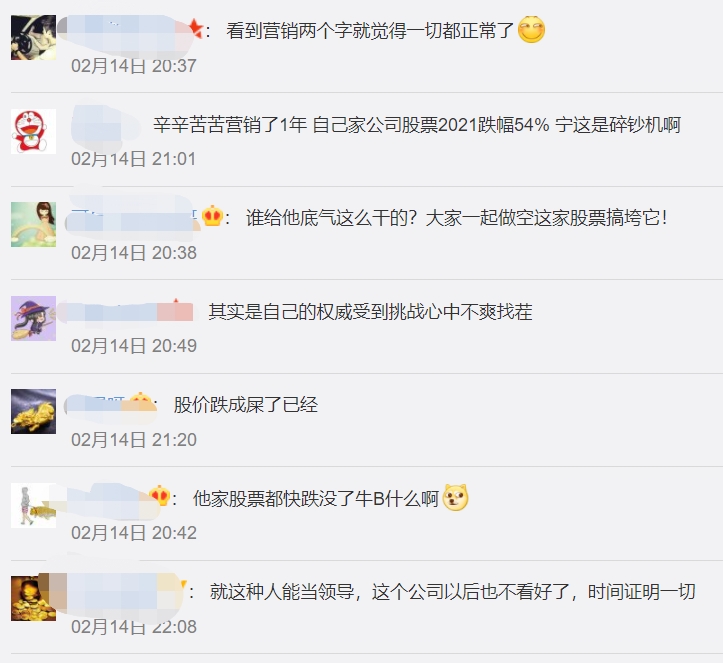This screenshot has width=723, height=663.
Task: Click the blurred username beside 其实是自己的权威
Action: 126,312
